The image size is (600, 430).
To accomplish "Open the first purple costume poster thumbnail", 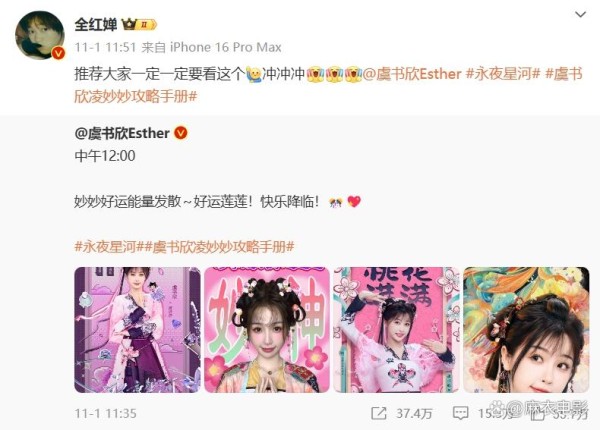I will pos(137,330).
